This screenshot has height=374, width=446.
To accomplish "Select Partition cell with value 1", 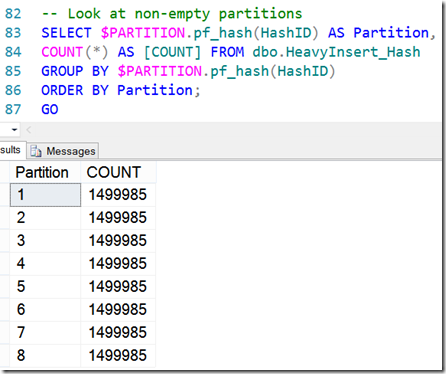I will (x=45, y=195).
